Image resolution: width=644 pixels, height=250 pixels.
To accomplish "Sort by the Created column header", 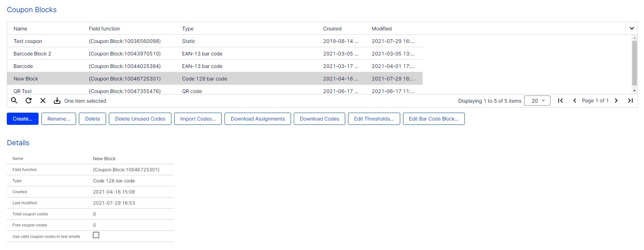I will [332, 29].
